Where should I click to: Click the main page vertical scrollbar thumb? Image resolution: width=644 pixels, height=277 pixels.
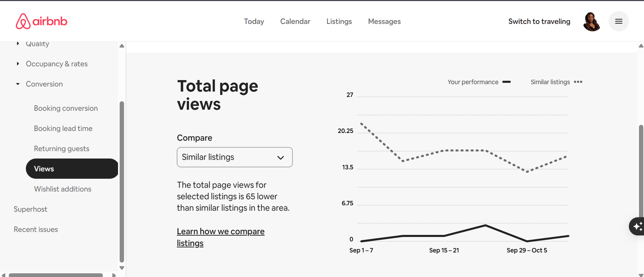pyautogui.click(x=641, y=172)
